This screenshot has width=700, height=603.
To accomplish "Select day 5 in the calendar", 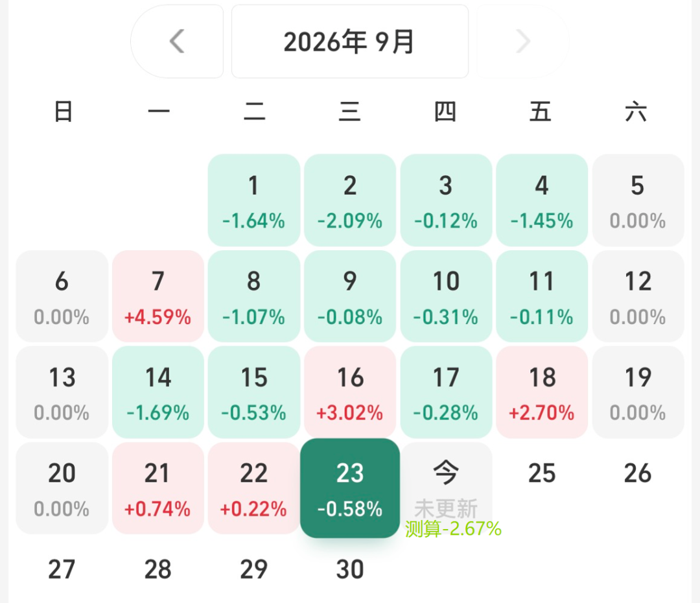I will pos(638,200).
